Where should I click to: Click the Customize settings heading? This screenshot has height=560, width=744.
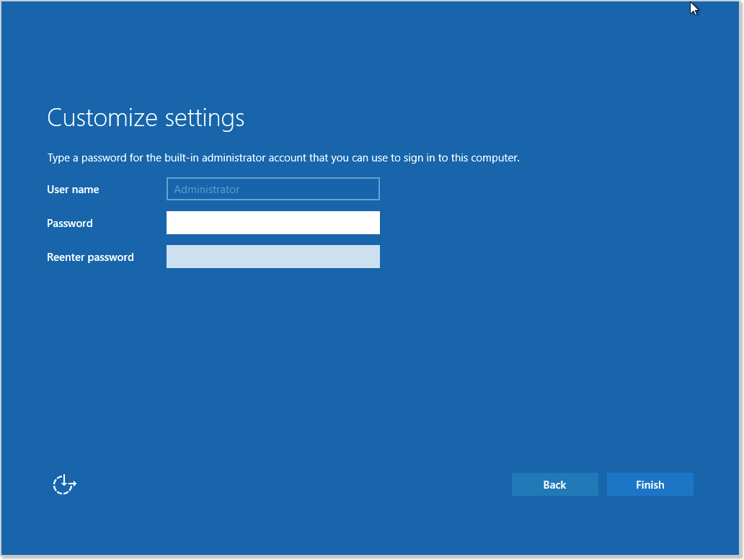click(x=145, y=117)
